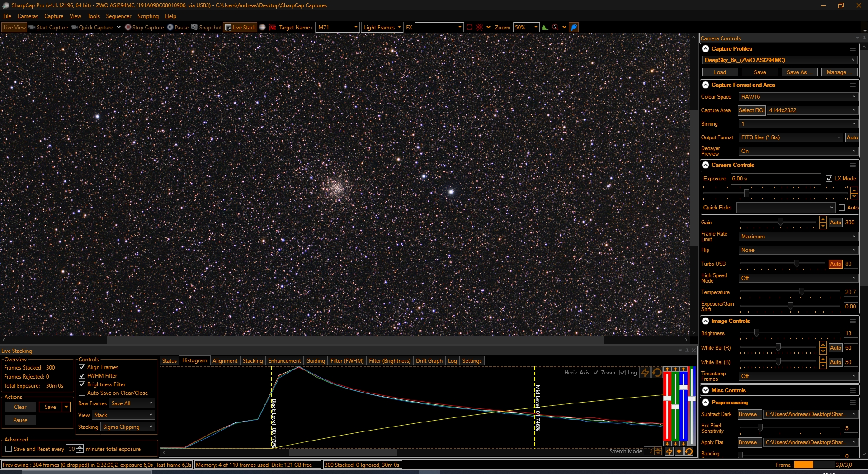Screen dimensions: 868x474
Task: Click the grey sphere icon after Live Stack
Action: tap(262, 27)
